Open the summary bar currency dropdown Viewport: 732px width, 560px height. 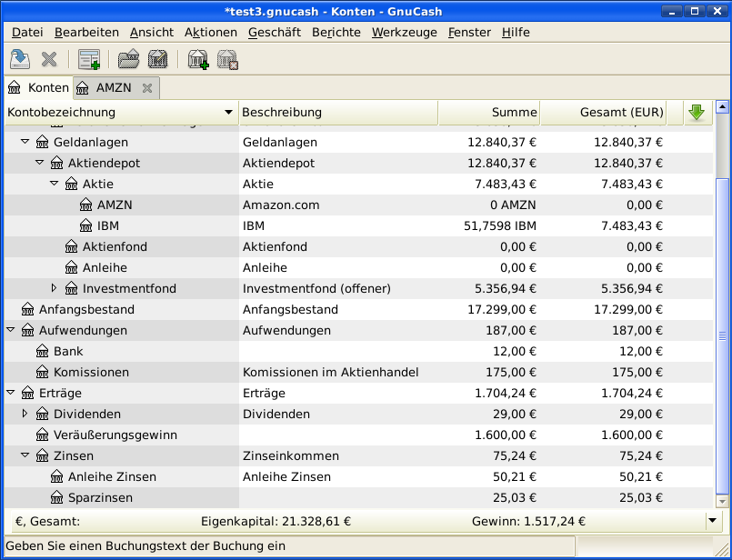point(713,521)
